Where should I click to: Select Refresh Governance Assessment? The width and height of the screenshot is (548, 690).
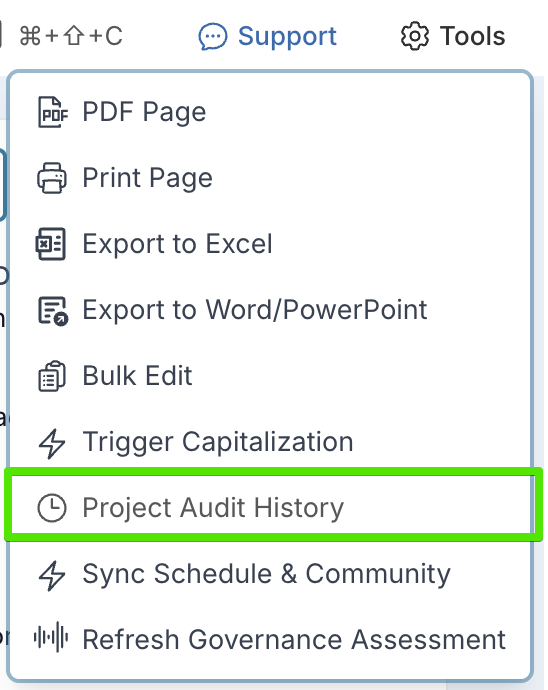tap(270, 639)
